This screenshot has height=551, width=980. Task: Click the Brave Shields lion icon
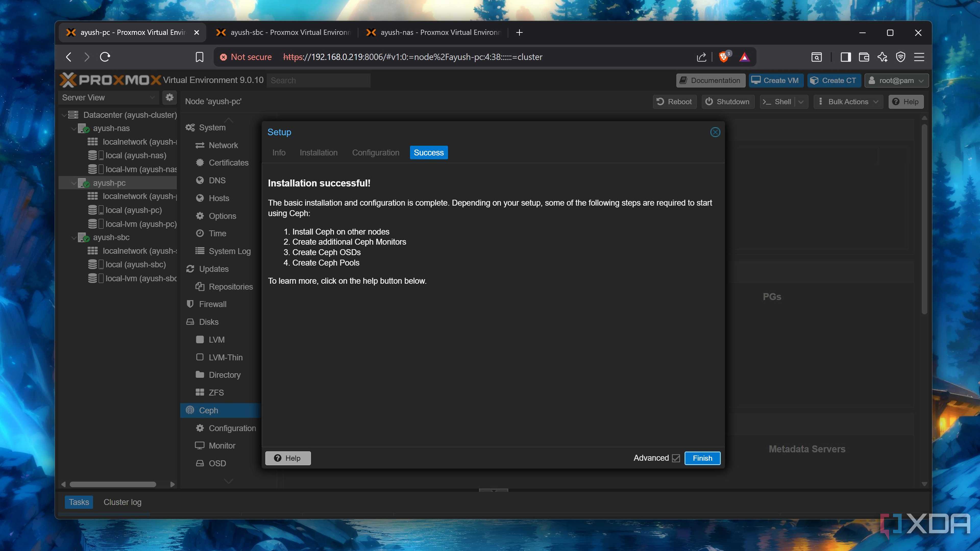(724, 57)
